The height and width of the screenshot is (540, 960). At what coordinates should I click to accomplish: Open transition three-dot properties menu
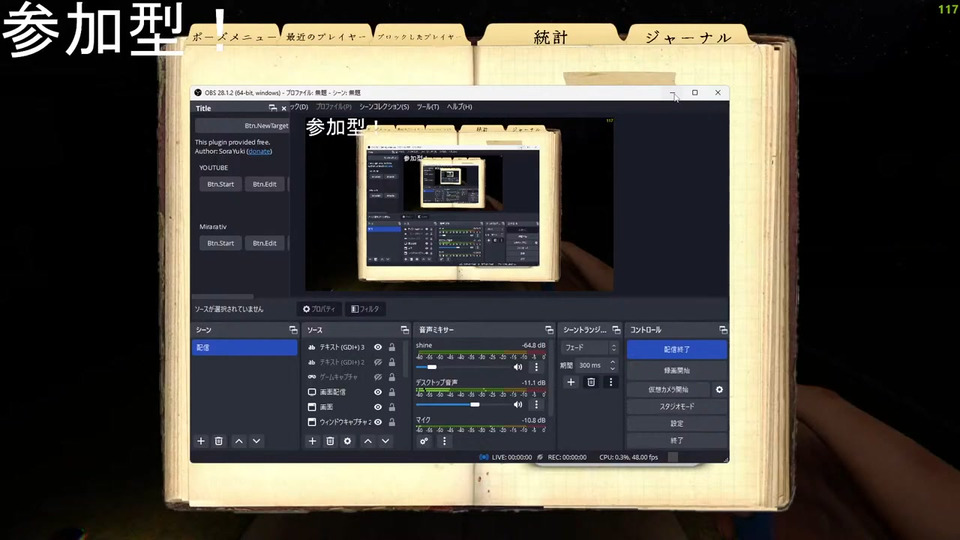(x=610, y=382)
